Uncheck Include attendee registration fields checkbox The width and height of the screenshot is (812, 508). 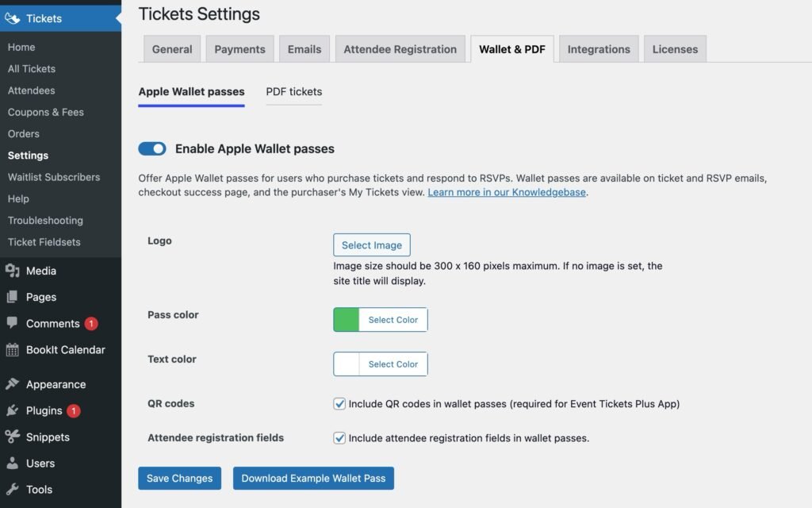coord(339,438)
